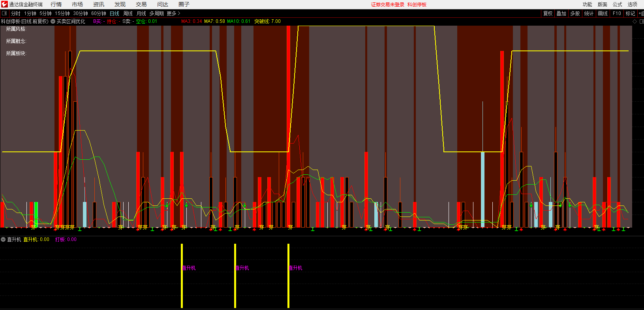Click the 所属概念 label
The image size is (644, 310).
pyautogui.click(x=16, y=41)
